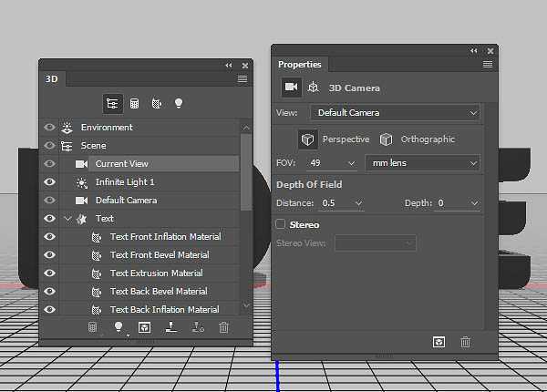Enable the Stereo checkbox

[281, 224]
